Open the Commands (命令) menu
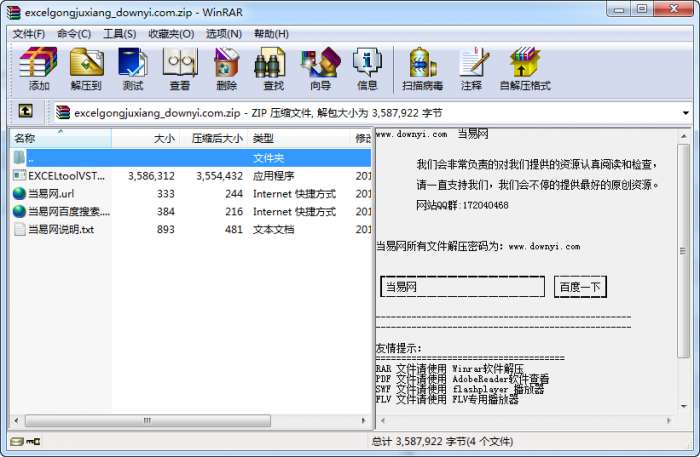Image resolution: width=700 pixels, height=457 pixels. pyautogui.click(x=74, y=34)
